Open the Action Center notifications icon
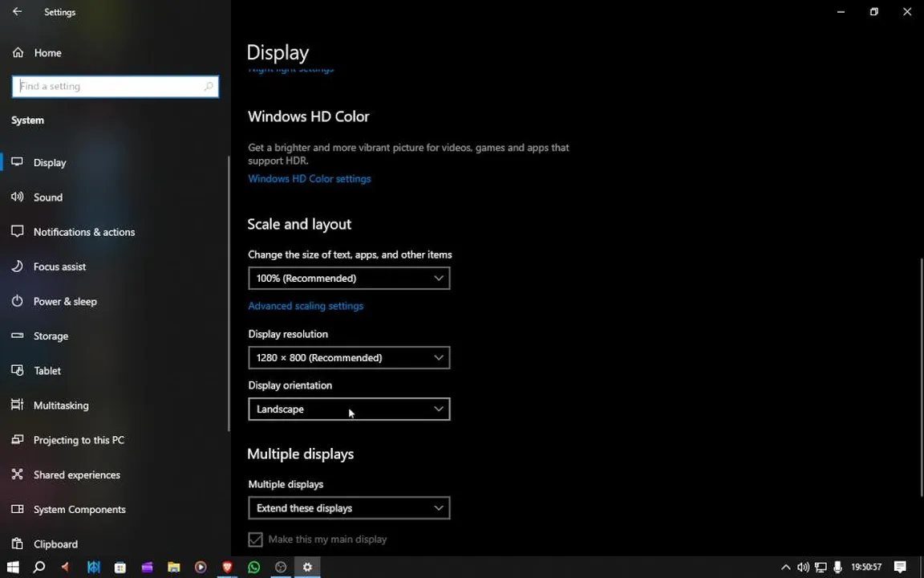The image size is (924, 578). click(900, 568)
